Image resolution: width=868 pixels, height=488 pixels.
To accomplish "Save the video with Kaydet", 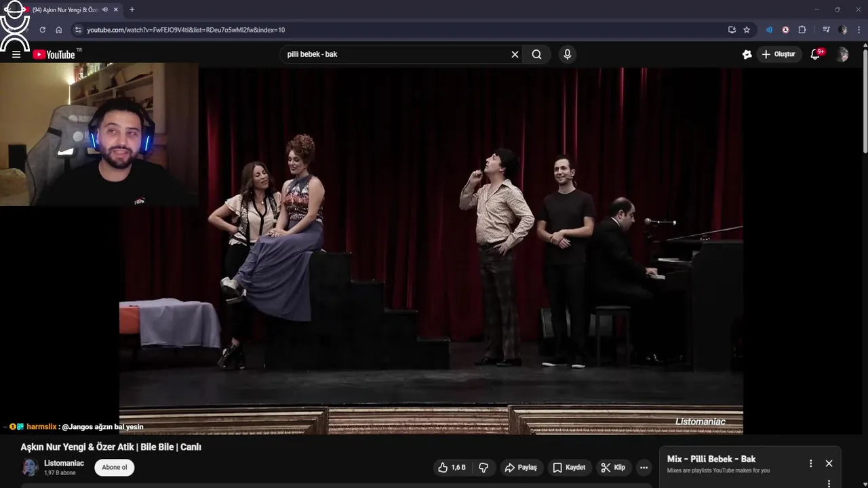I will click(569, 468).
